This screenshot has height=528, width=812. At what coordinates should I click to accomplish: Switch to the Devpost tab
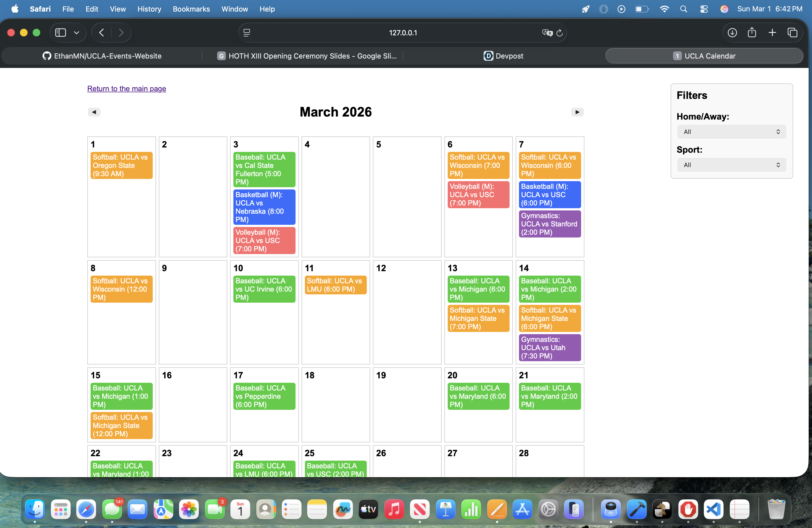coord(503,56)
